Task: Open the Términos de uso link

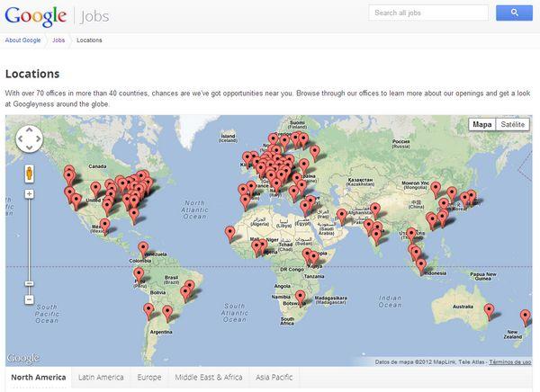Action: (510, 362)
